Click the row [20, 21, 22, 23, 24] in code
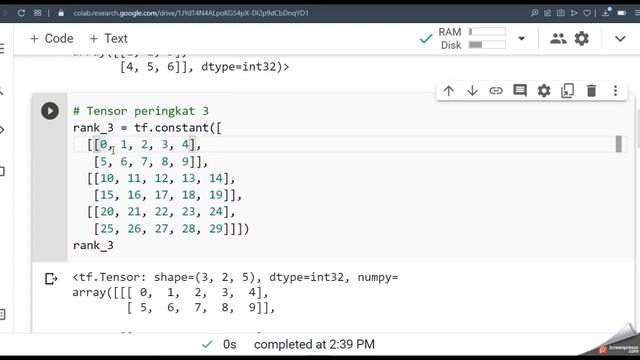Screen dimensions: 640x360 [x=161, y=212]
